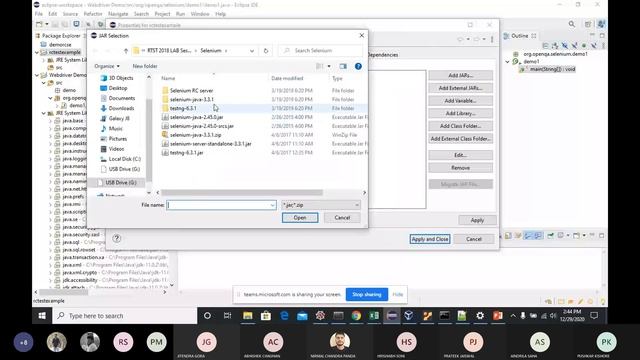The width and height of the screenshot is (640, 360).
Task: Open the Window menu
Action: [200, 14]
